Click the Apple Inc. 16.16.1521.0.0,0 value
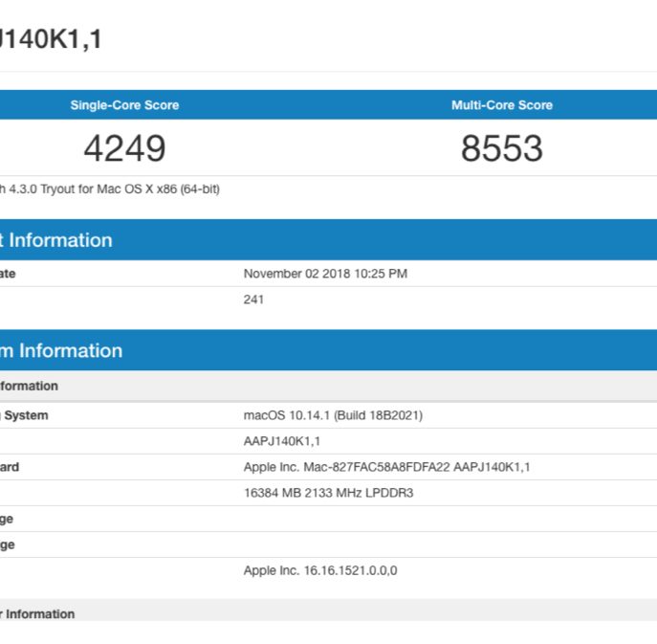 [x=319, y=570]
